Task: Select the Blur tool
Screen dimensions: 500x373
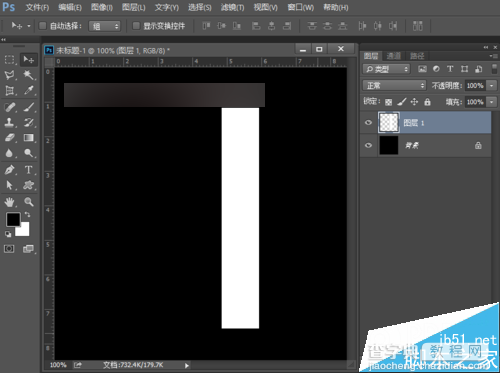Action: [10, 153]
